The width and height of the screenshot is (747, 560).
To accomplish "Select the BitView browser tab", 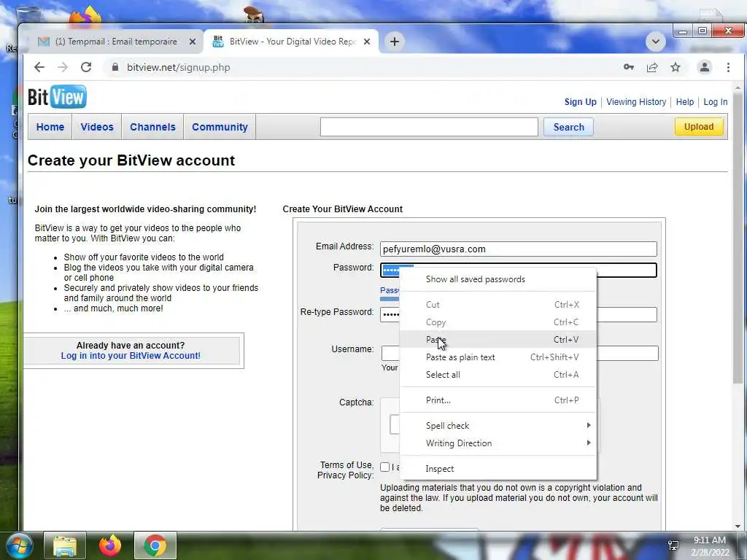I will pyautogui.click(x=292, y=42).
